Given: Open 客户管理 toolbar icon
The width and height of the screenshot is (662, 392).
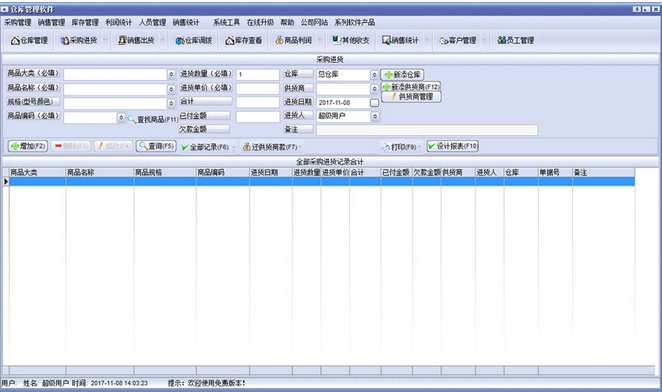Looking at the screenshot, I should point(458,41).
